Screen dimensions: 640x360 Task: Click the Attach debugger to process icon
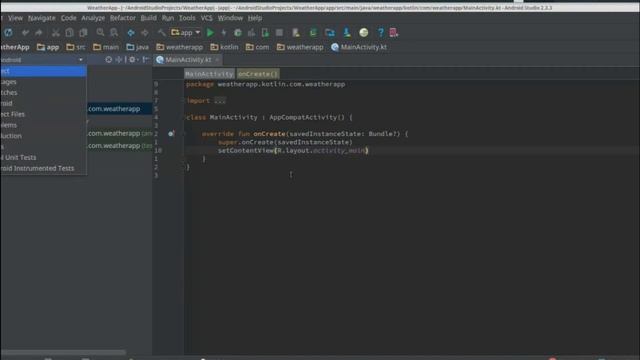(x=265, y=33)
